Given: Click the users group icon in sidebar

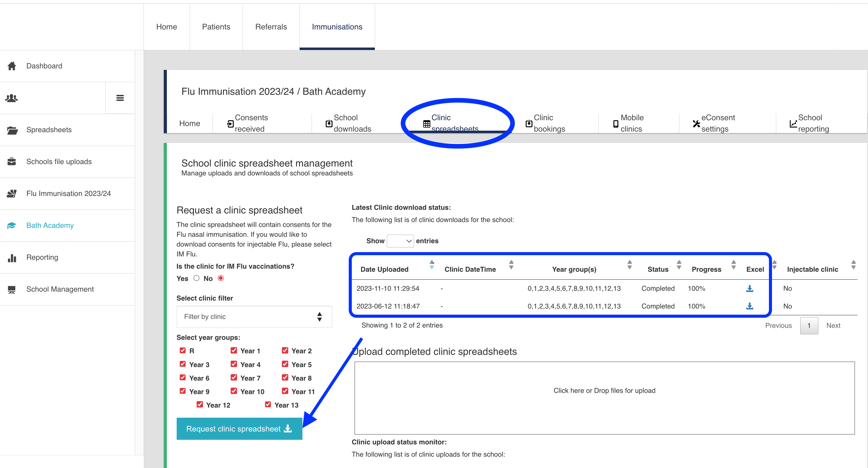Looking at the screenshot, I should [x=12, y=98].
